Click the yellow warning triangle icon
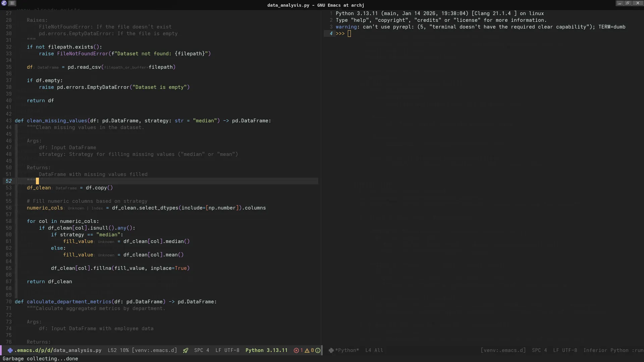Screen dimensions: 644x362 tap(307, 350)
